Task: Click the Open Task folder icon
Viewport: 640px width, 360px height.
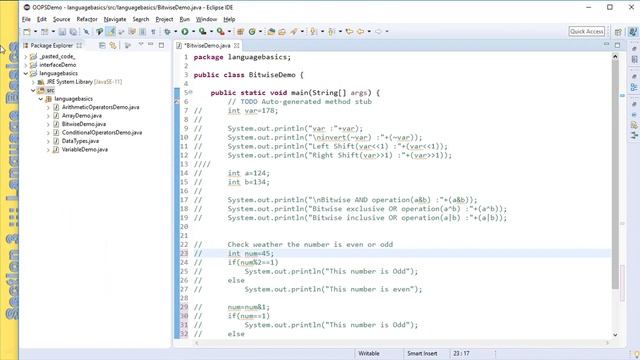Action: (x=282, y=31)
